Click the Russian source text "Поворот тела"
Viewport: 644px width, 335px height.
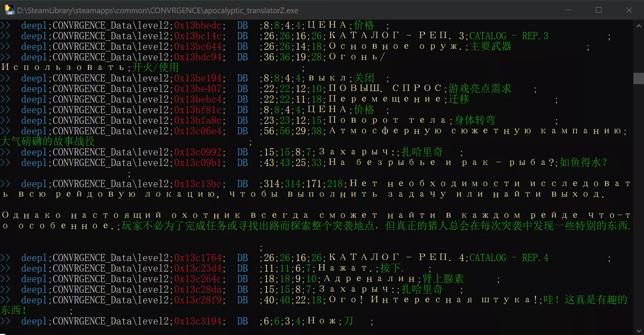[x=388, y=120]
